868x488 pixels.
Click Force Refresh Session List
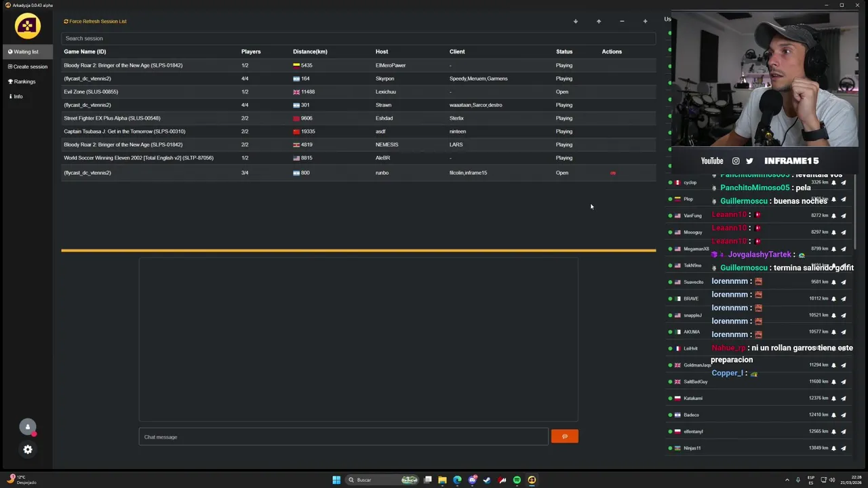coord(95,21)
